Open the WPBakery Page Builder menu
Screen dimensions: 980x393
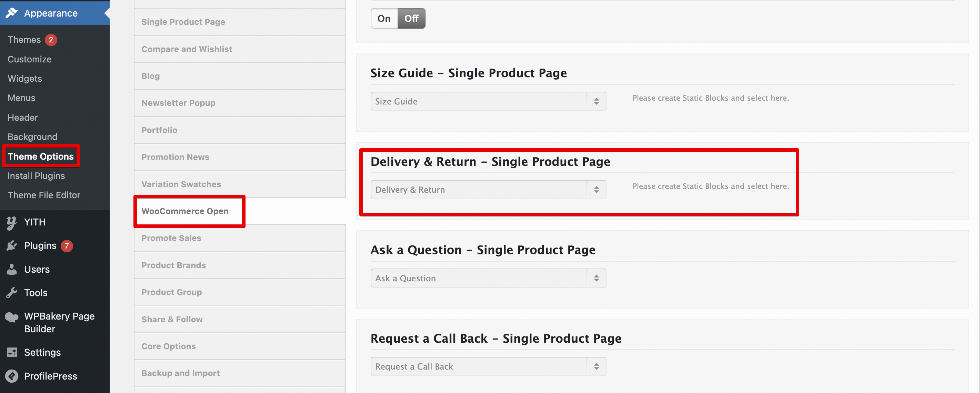(55, 323)
